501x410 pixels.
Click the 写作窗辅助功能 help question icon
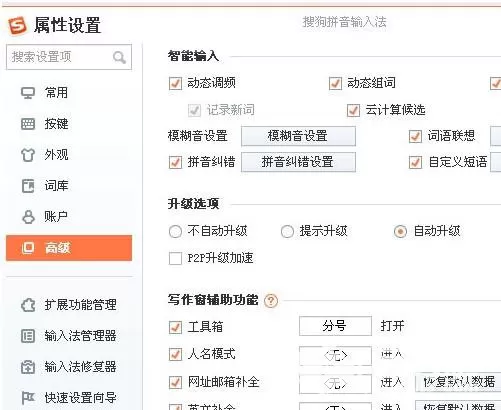(271, 301)
